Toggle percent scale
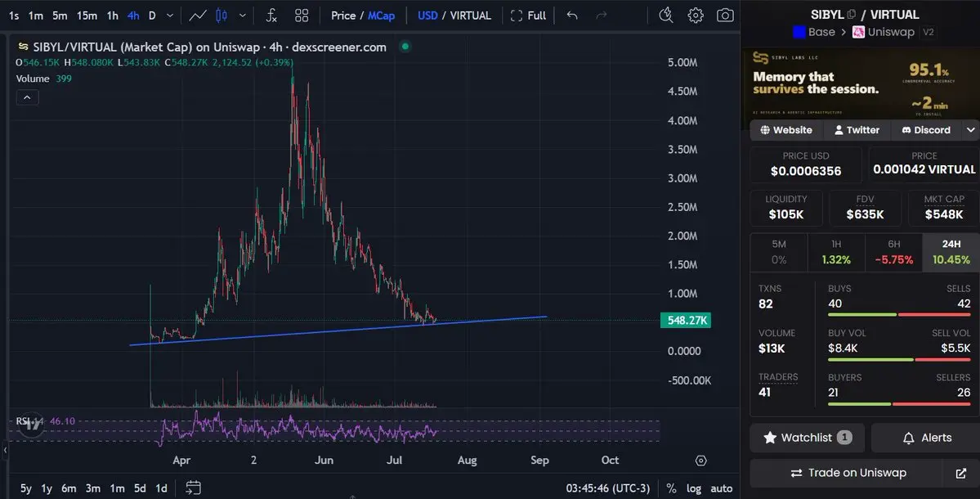Image resolution: width=980 pixels, height=499 pixels. [x=671, y=488]
